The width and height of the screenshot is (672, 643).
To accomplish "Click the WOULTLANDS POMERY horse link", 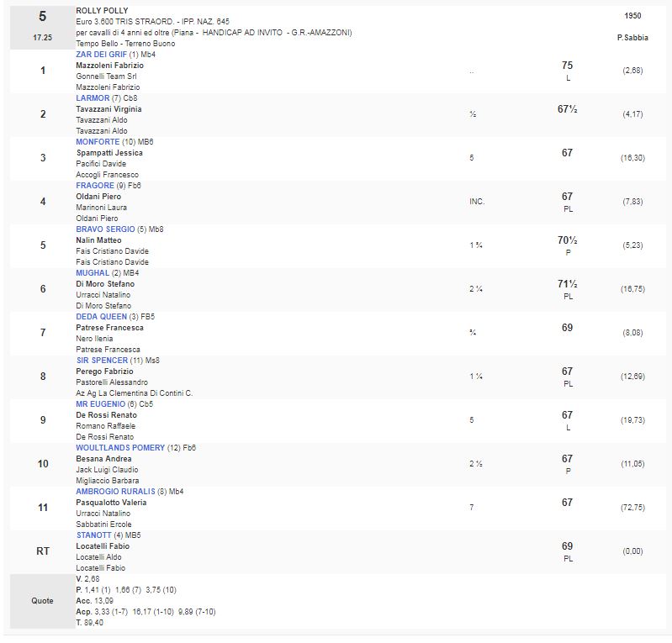I will click(120, 448).
